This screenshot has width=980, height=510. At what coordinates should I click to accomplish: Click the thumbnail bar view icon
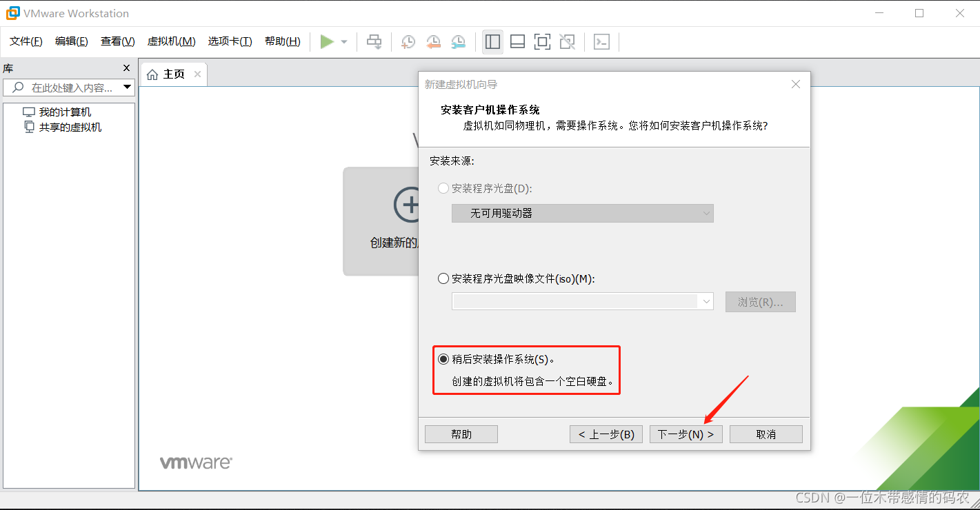517,42
